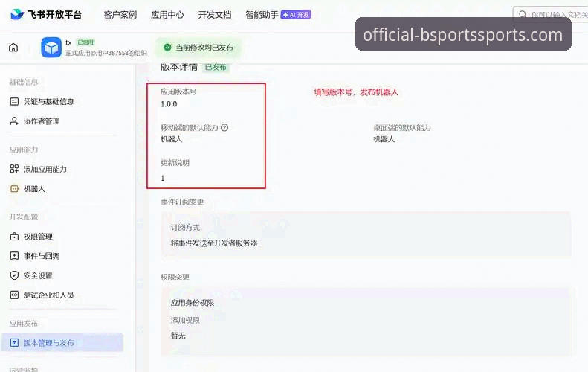
Task: Click the help icon beside 移动端的默认能力
Action: tap(224, 128)
